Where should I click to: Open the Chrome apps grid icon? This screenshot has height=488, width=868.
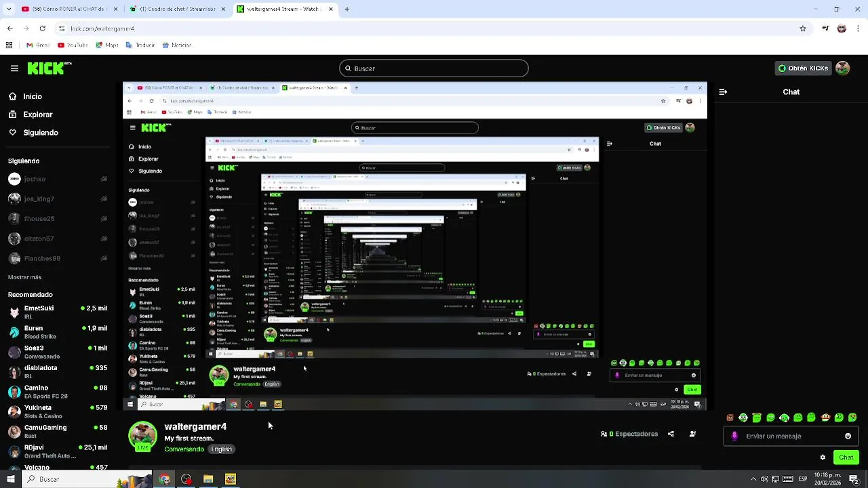point(9,45)
